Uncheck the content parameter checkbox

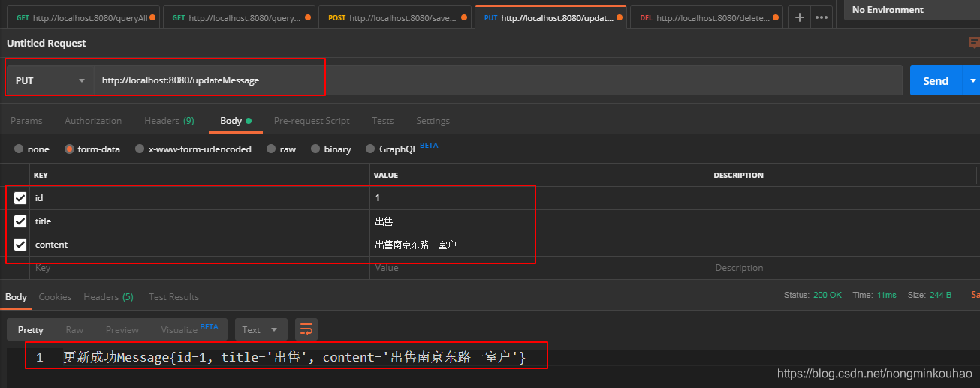(20, 245)
